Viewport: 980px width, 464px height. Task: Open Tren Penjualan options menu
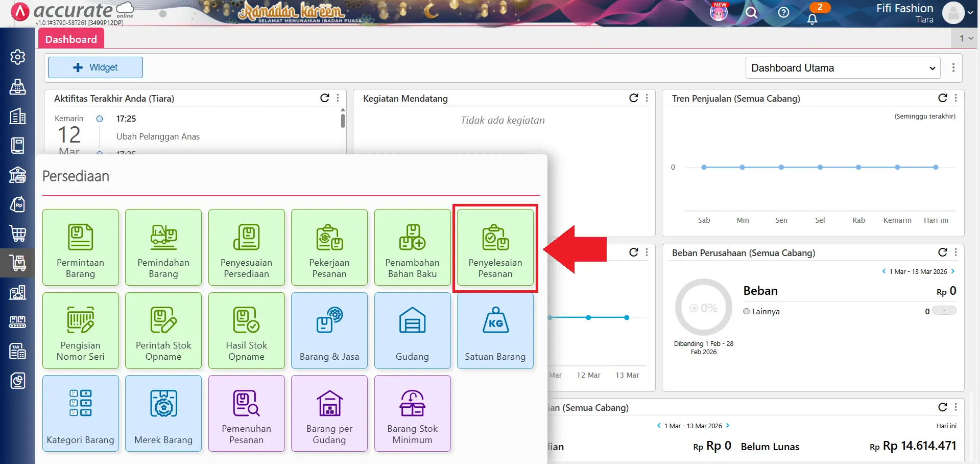[956, 98]
